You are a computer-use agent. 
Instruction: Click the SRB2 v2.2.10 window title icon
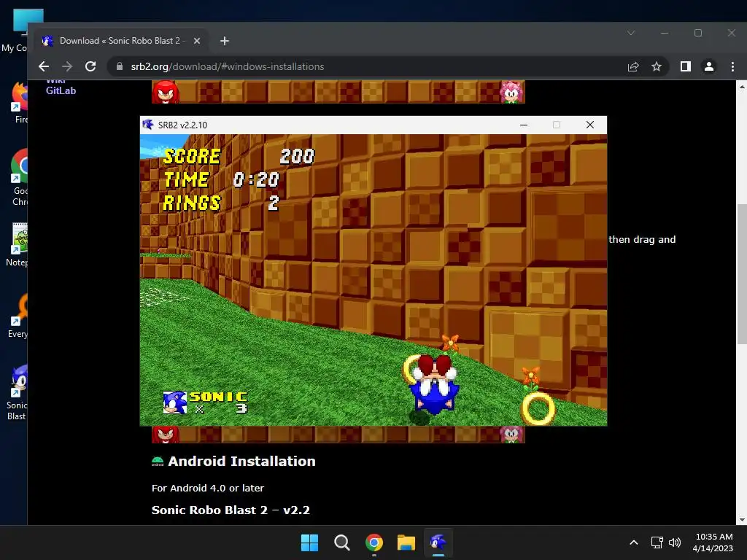(148, 125)
